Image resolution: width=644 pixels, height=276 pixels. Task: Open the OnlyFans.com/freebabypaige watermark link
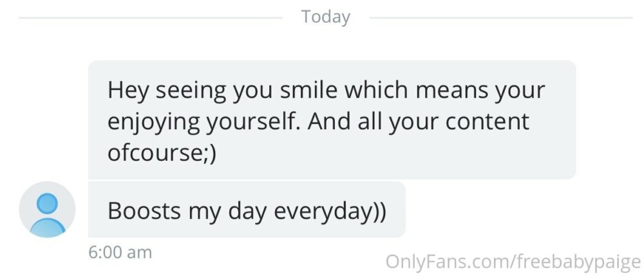(513, 262)
